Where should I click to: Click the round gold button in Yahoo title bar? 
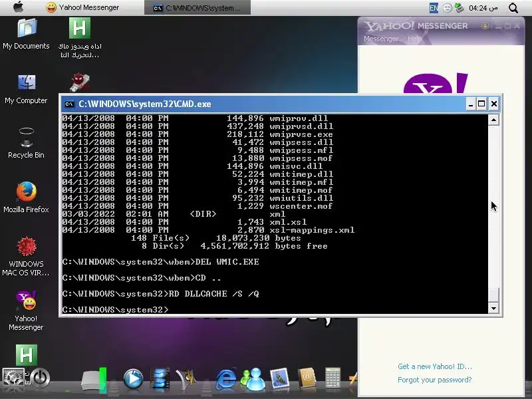coord(485,26)
